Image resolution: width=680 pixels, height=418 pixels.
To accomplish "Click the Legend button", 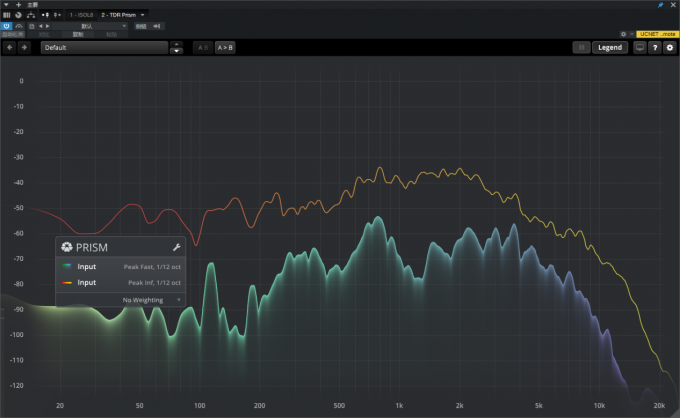I will 609,47.
